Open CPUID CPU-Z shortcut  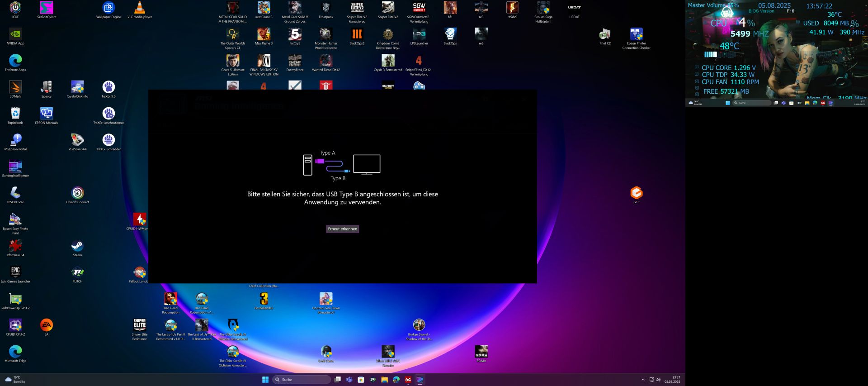pos(15,328)
